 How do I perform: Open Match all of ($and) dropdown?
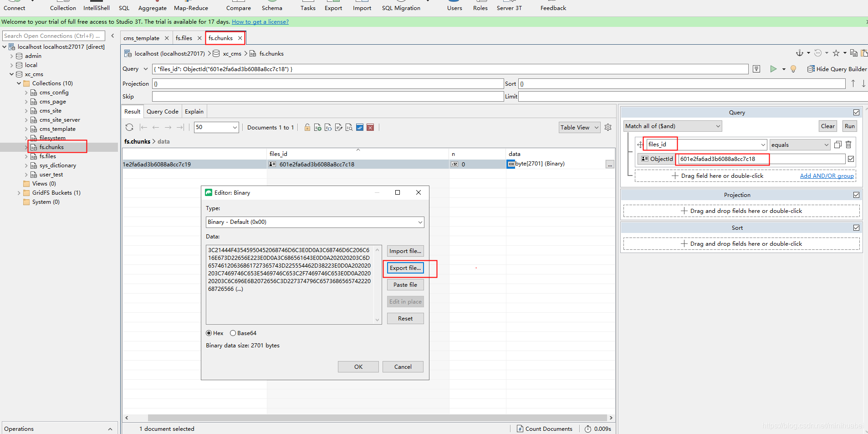(673, 126)
